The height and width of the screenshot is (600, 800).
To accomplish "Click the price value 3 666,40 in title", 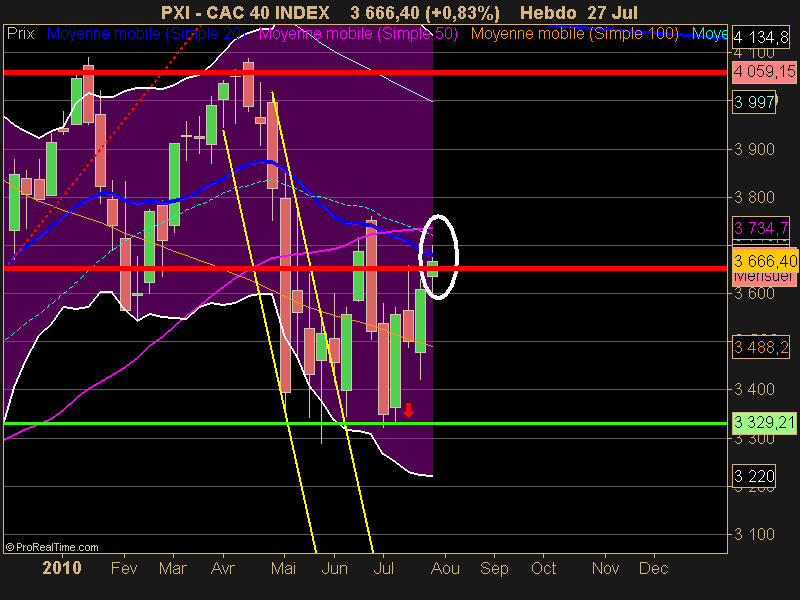I will pyautogui.click(x=385, y=12).
